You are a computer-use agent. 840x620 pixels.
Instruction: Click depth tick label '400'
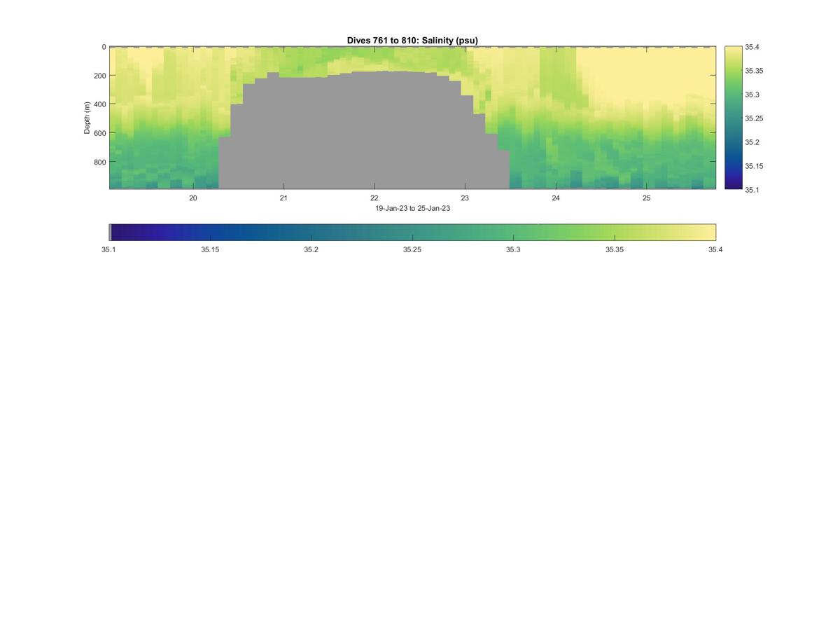[x=99, y=104]
